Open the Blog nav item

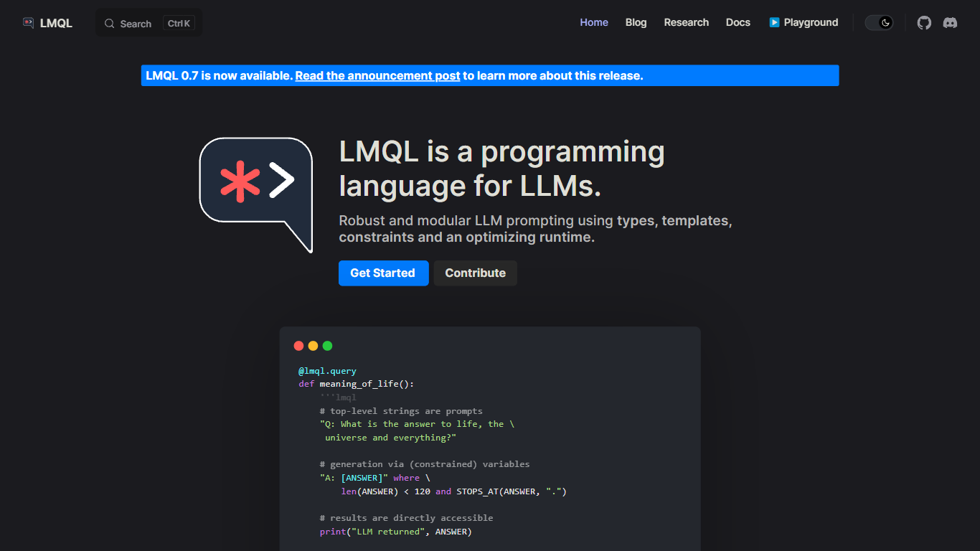point(636,22)
